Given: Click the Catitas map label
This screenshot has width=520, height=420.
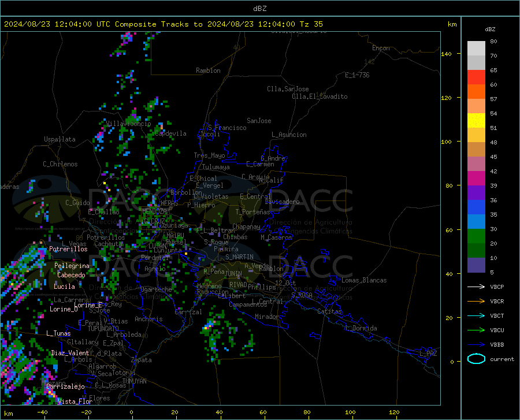Looking at the screenshot, I should [x=329, y=311].
